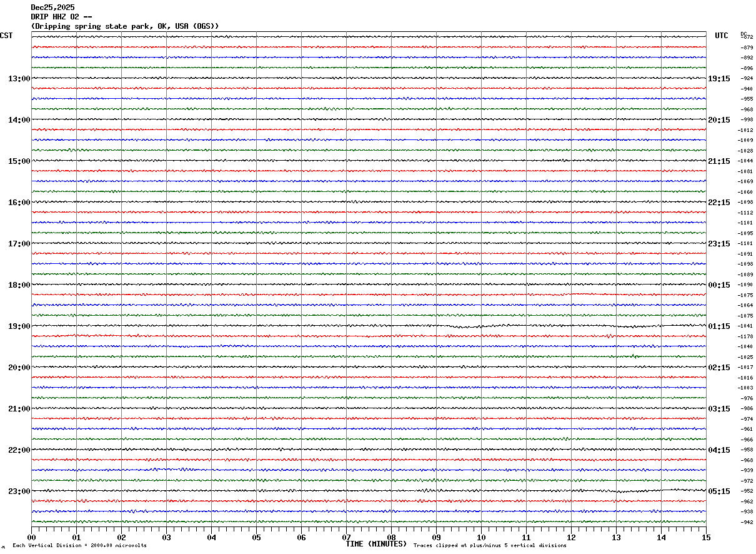Click the 19:15 UTC time label
This screenshot has height=554, width=756.
[719, 79]
